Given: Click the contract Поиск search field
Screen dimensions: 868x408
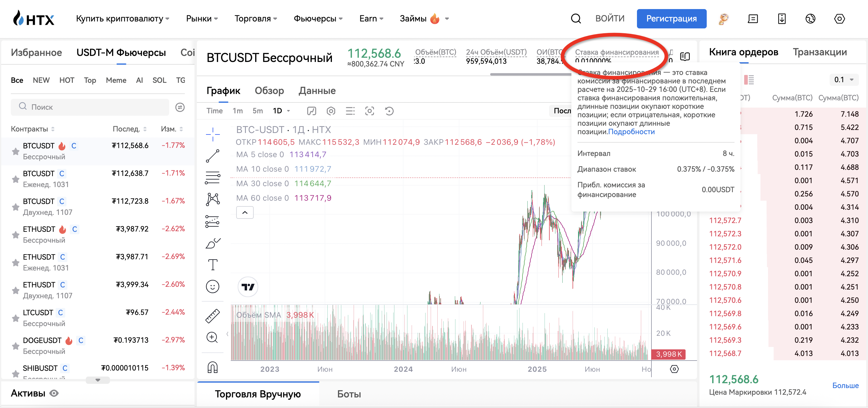Looking at the screenshot, I should (x=90, y=107).
